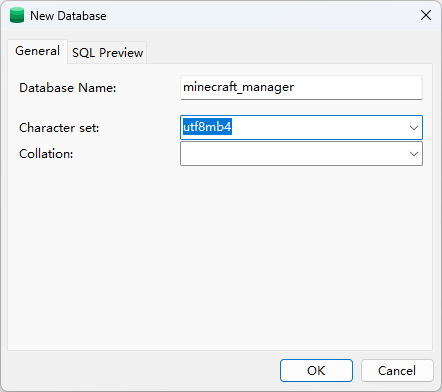Expand the Collation dropdown arrow

[x=414, y=154]
